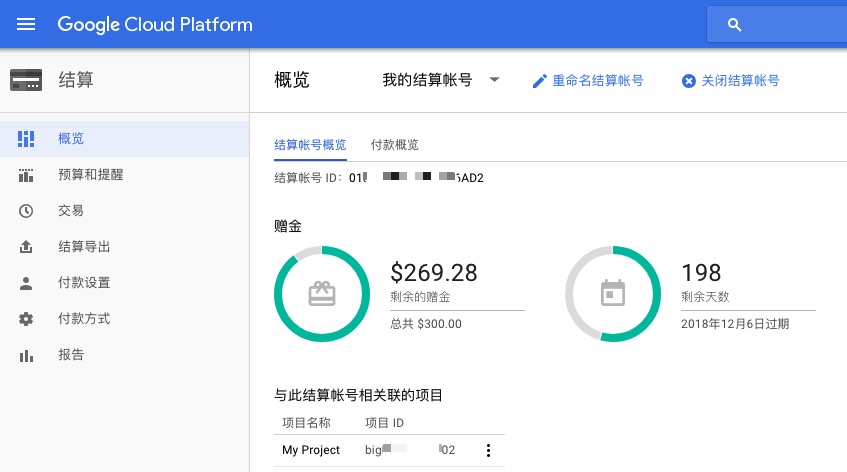Click the 剩余天数 label
Screen dimensions: 847x472
(705, 297)
